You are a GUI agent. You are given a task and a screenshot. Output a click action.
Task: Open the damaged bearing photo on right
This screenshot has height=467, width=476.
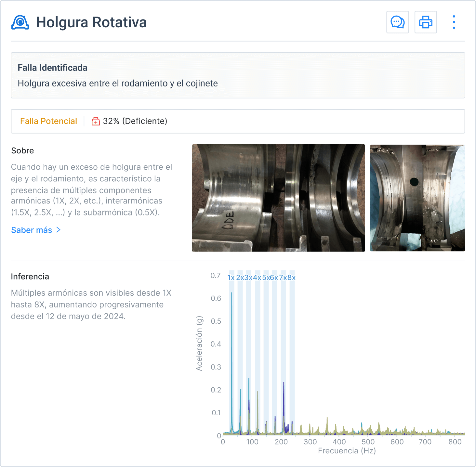pos(417,198)
